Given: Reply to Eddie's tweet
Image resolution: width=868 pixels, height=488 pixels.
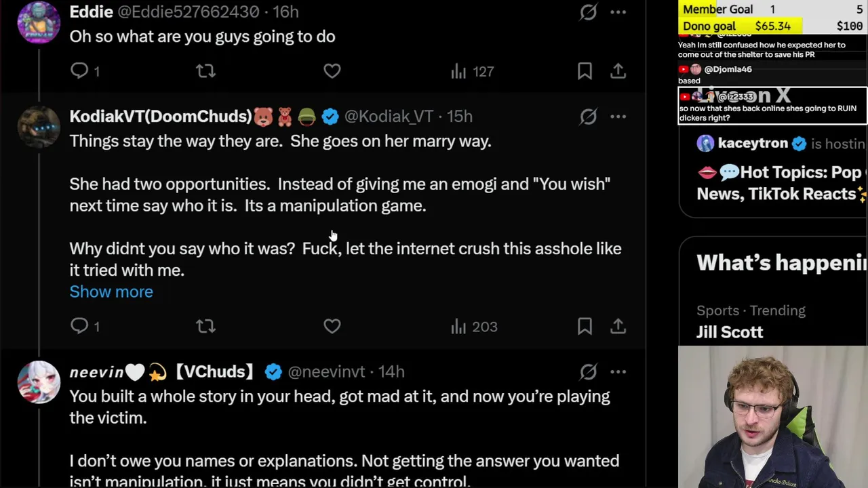Looking at the screenshot, I should (80, 70).
